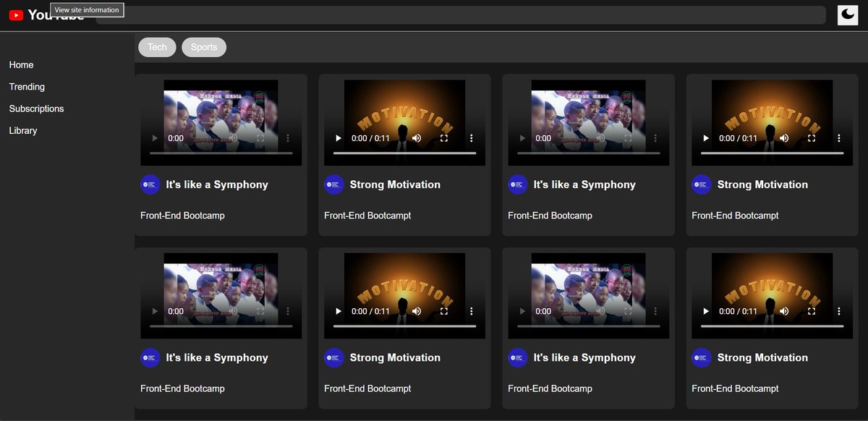The width and height of the screenshot is (868, 421).
Task: Open more options on bottom row's last Motivation video
Action: point(839,311)
